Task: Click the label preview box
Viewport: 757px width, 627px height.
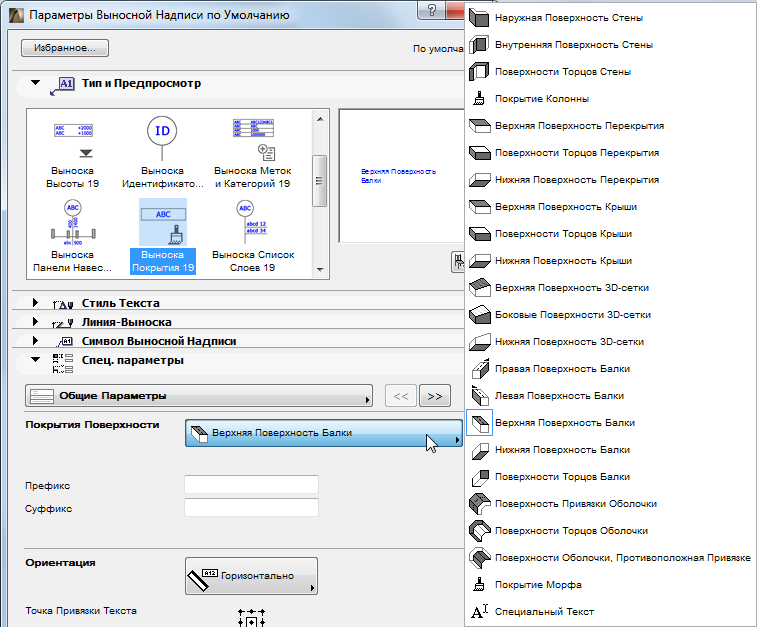Action: tap(402, 176)
